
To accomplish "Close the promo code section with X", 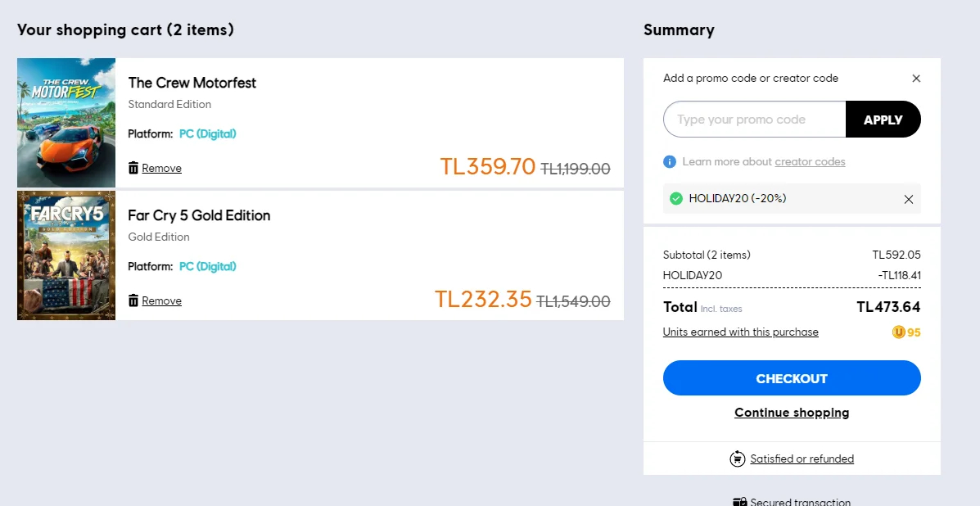I will (x=916, y=78).
